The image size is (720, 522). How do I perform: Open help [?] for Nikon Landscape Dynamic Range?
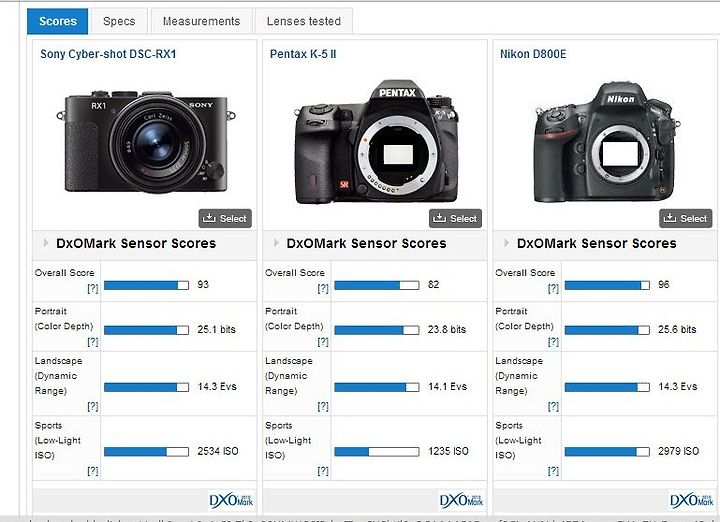(x=553, y=406)
